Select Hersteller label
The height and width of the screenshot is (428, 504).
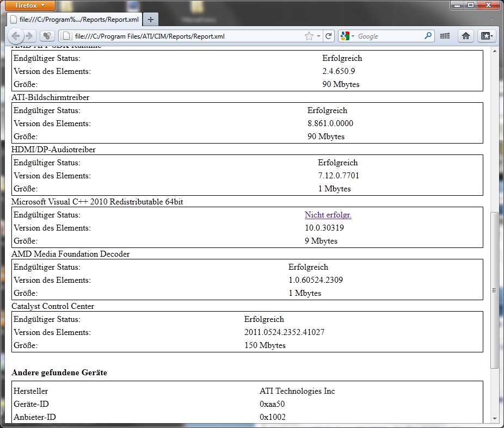pyautogui.click(x=30, y=391)
